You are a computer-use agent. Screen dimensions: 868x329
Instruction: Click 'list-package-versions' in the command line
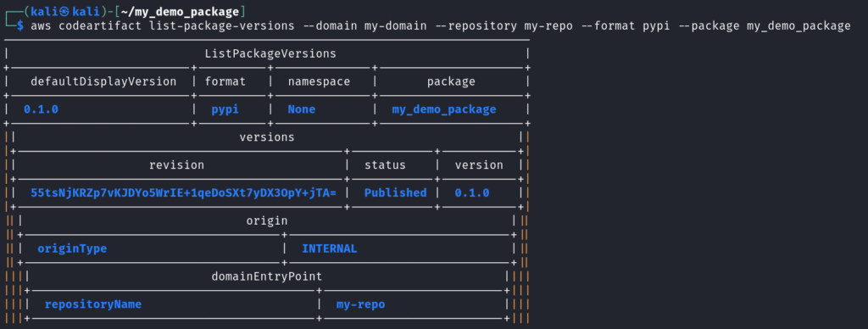[x=222, y=25]
